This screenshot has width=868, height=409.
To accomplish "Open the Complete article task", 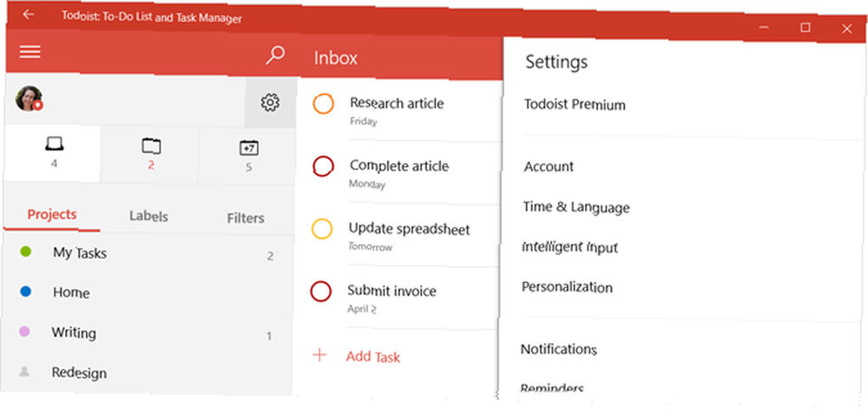I will (399, 166).
